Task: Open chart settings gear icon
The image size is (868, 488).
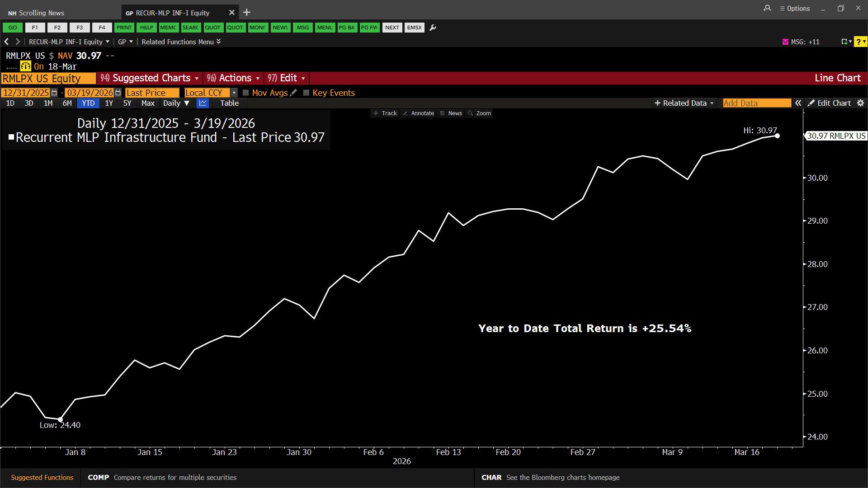Action: click(860, 103)
